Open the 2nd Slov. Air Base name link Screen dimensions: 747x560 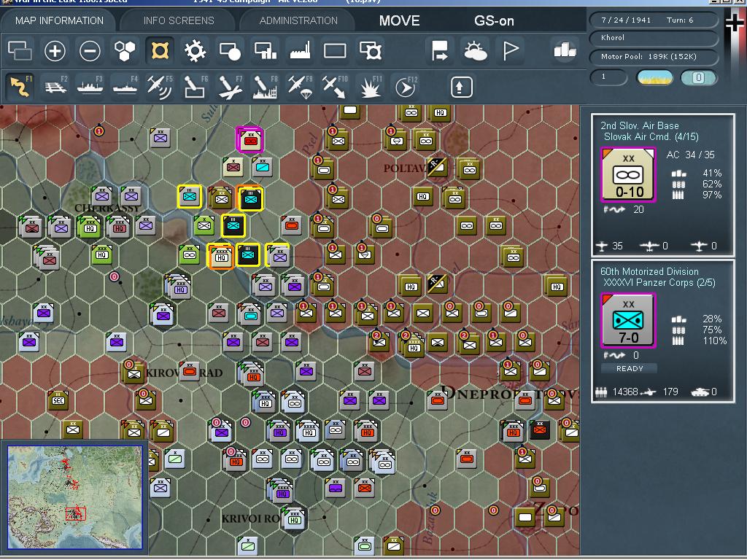[x=639, y=125]
